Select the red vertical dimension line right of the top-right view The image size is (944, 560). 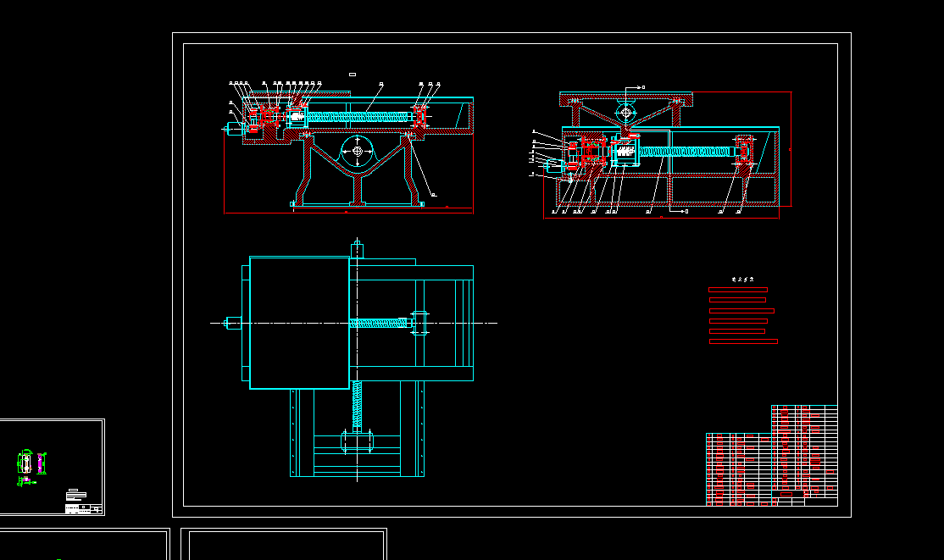(791, 149)
